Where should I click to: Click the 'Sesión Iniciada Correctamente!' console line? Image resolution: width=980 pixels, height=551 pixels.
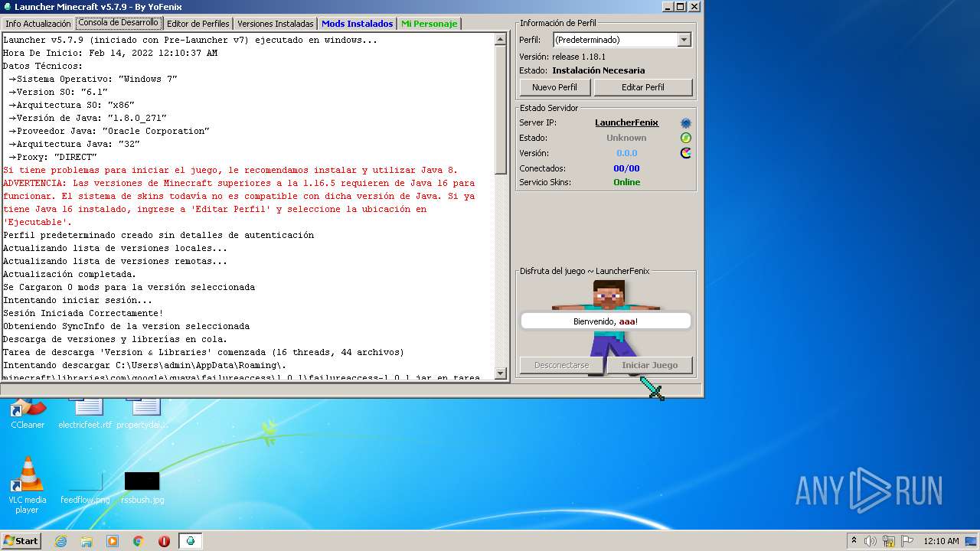(x=83, y=313)
